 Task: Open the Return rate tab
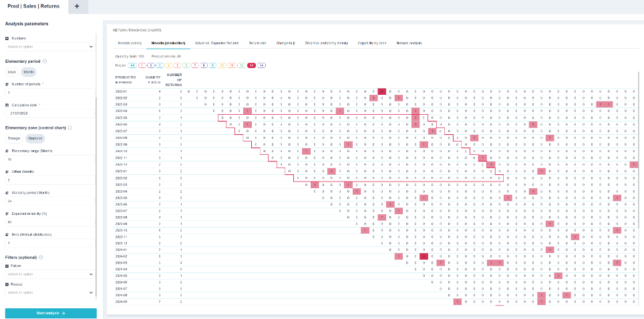(x=257, y=43)
